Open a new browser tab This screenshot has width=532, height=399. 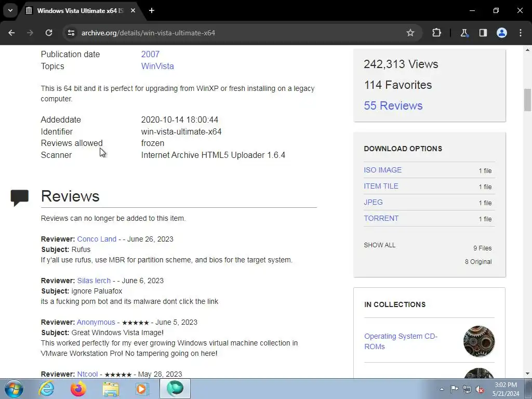(152, 10)
